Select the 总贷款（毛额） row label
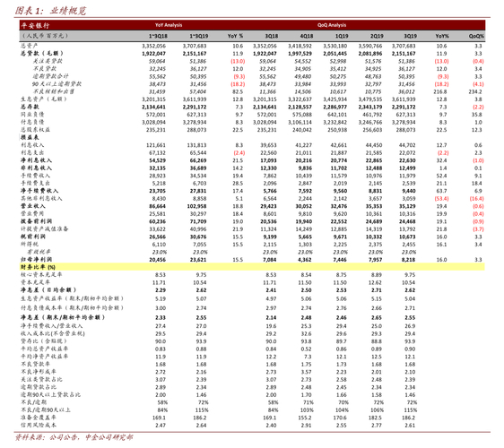 click(x=42, y=53)
